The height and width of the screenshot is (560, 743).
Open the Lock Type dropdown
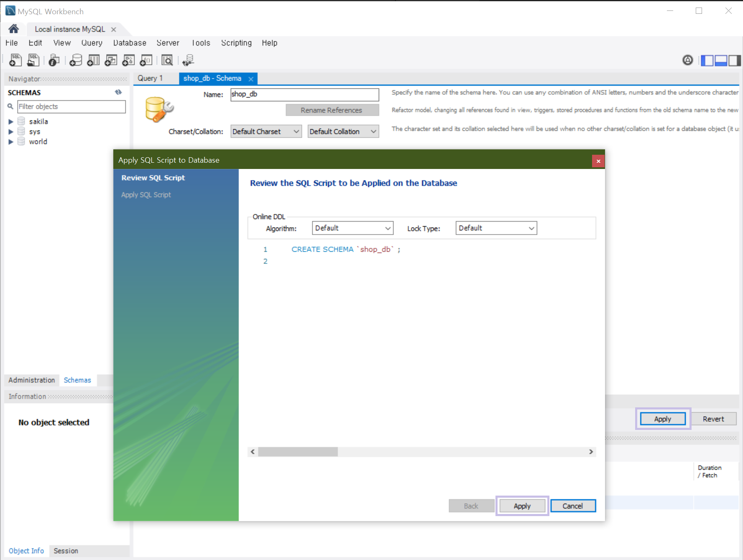pos(496,228)
